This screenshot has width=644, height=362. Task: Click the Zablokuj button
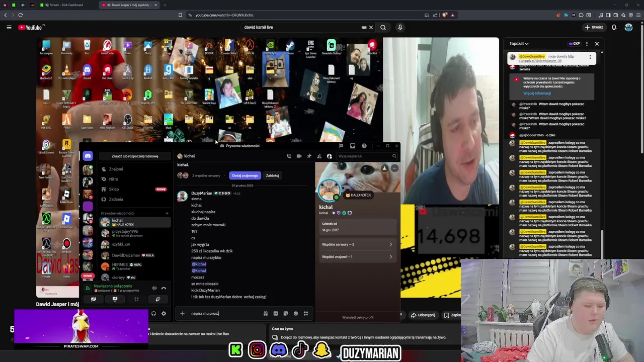tap(272, 175)
